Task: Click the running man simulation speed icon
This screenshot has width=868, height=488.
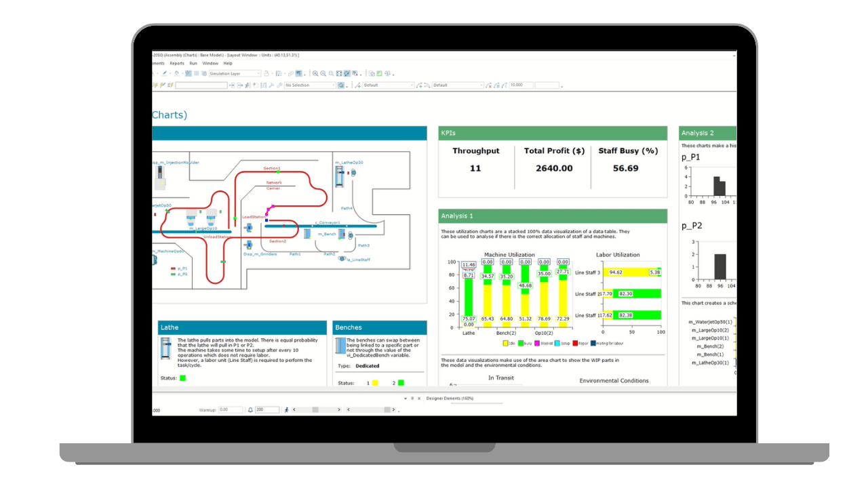Action: point(286,409)
